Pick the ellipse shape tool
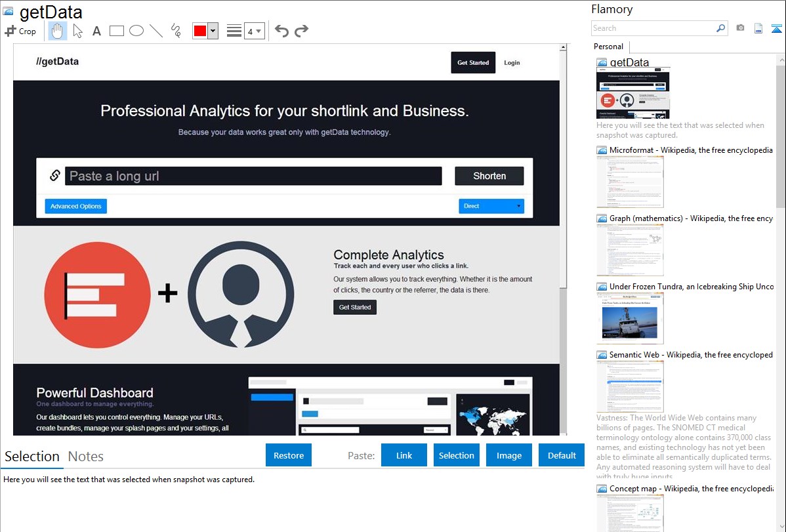Viewport: 786px width, 532px height. coord(136,31)
